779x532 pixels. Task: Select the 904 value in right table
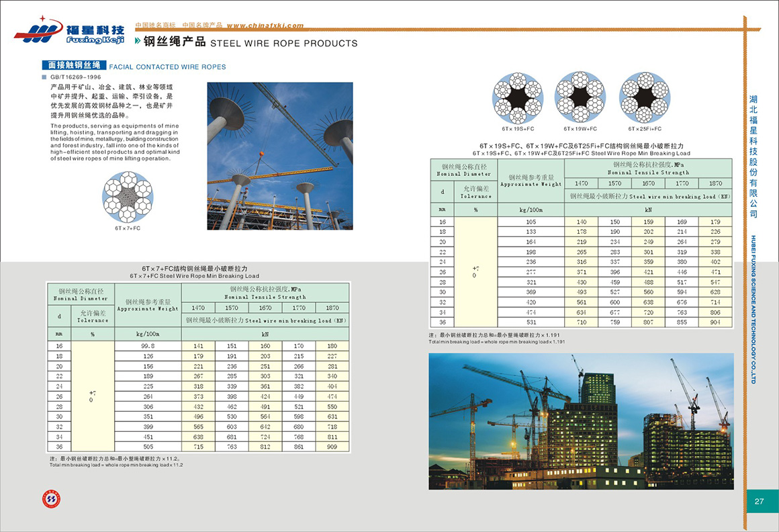click(x=715, y=322)
